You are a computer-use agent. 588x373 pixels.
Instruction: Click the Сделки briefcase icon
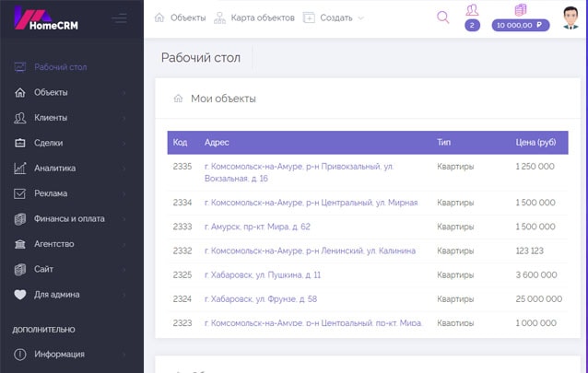[x=20, y=143]
